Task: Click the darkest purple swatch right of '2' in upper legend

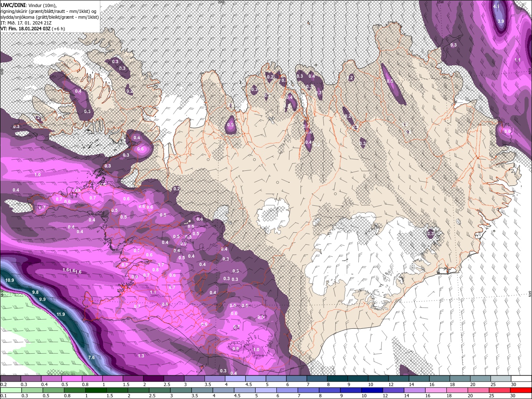Action: click(x=153, y=379)
